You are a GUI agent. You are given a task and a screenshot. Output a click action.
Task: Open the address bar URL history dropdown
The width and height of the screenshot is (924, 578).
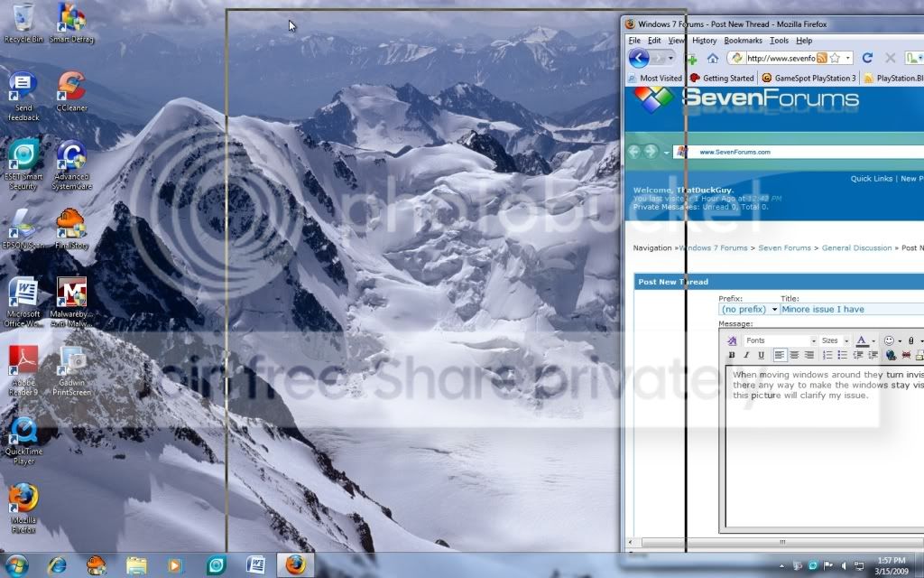(x=848, y=58)
